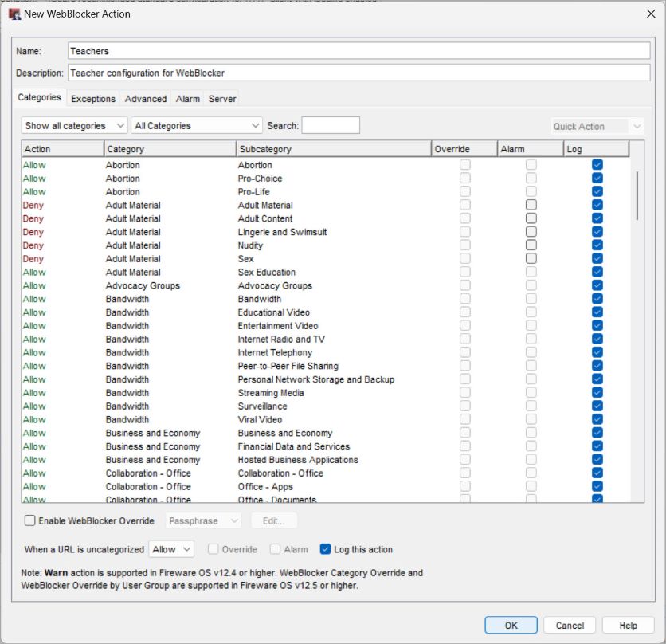Open the uncategorized URL Allow dropdown
The width and height of the screenshot is (666, 644).
[170, 548]
